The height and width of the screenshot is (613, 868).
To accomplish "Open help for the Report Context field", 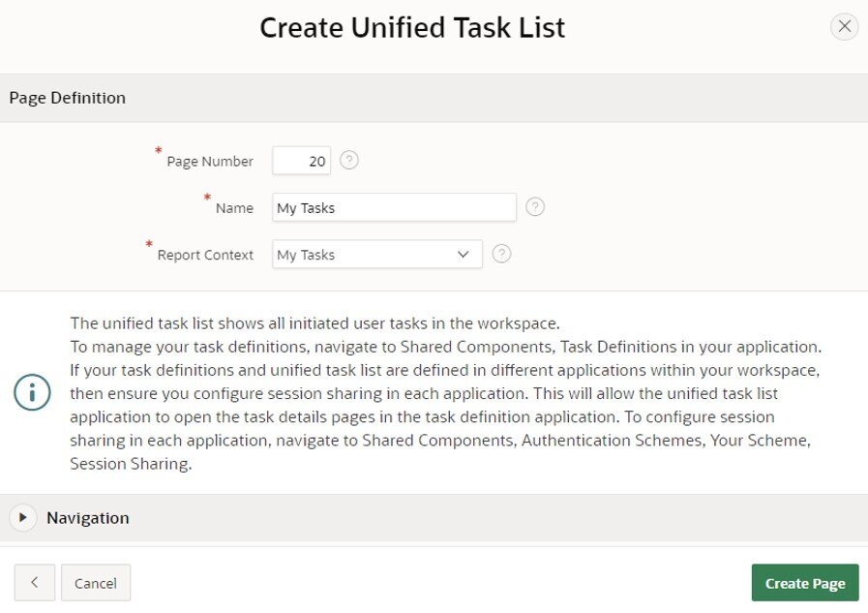I will [x=501, y=254].
